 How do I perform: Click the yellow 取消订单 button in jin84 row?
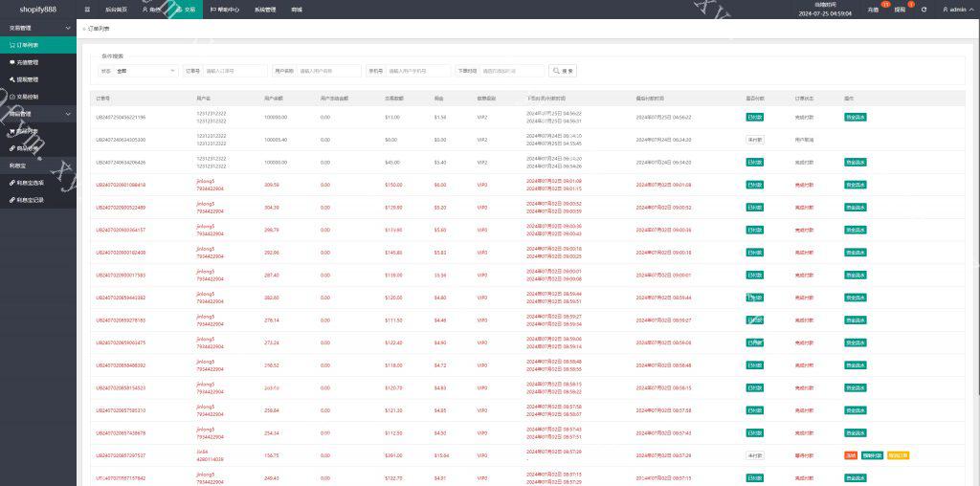coord(898,455)
